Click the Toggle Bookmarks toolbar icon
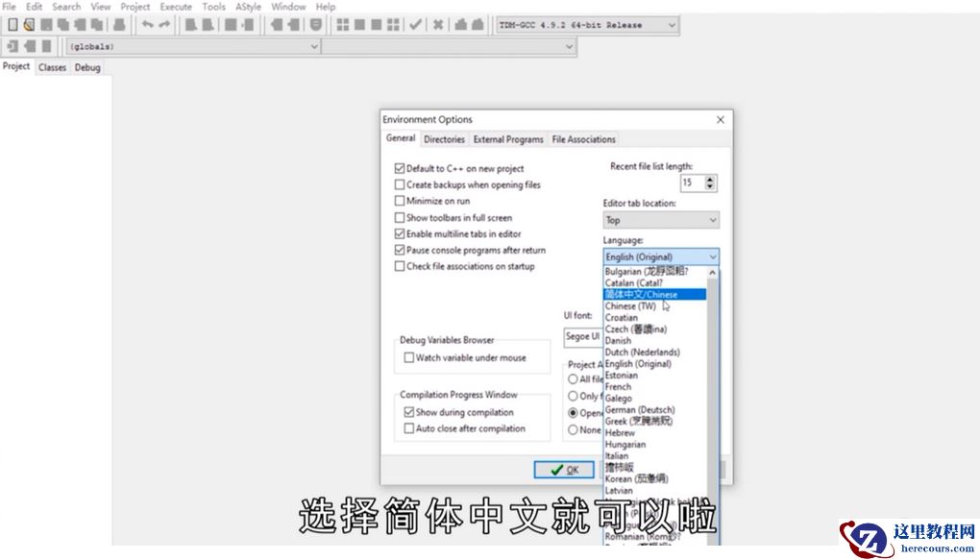Viewport: 980px width, 560px height. click(x=30, y=46)
